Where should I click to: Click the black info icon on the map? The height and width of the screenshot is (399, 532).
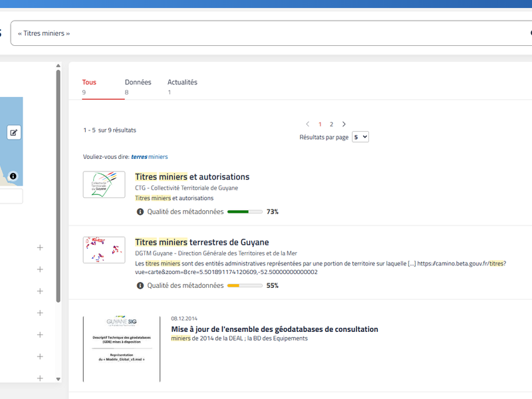13,176
